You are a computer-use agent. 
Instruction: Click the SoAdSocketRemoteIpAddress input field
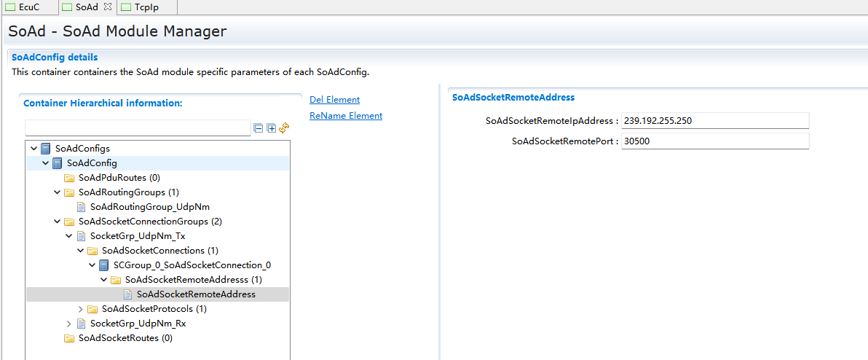point(714,121)
